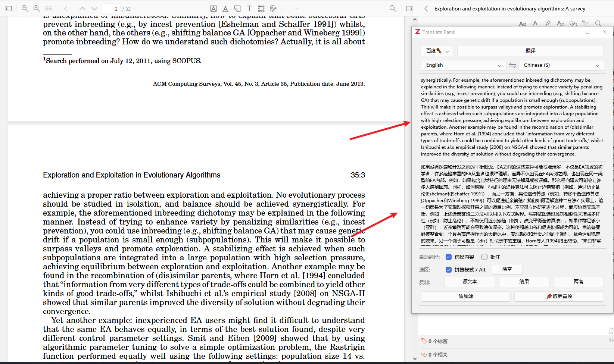614x364 pixels.
Task: Open find in document search icon
Action: click(x=393, y=9)
